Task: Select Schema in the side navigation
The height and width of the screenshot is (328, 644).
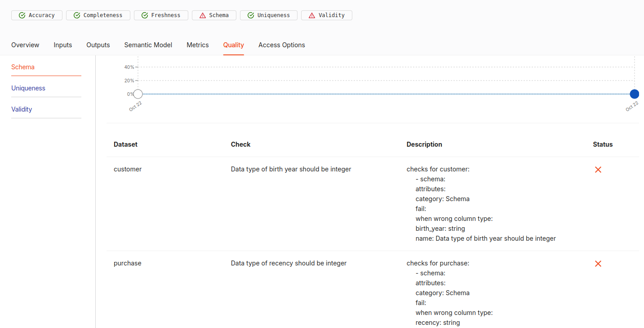Action: (23, 67)
